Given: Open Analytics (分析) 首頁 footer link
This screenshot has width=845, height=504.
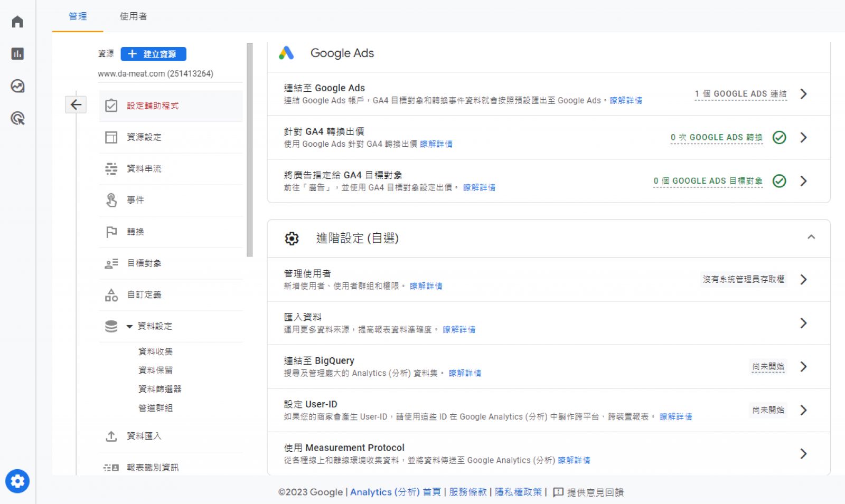Looking at the screenshot, I should (x=395, y=492).
